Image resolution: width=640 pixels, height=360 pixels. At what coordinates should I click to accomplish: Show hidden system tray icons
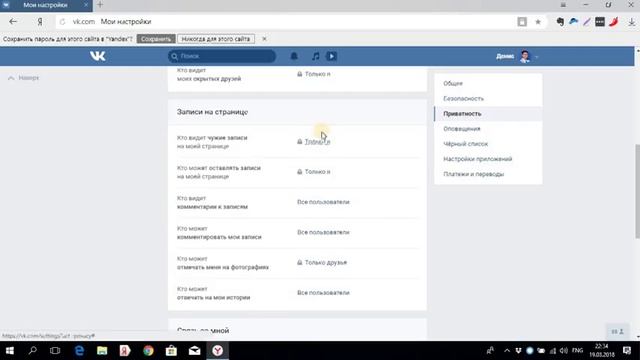[x=507, y=351]
